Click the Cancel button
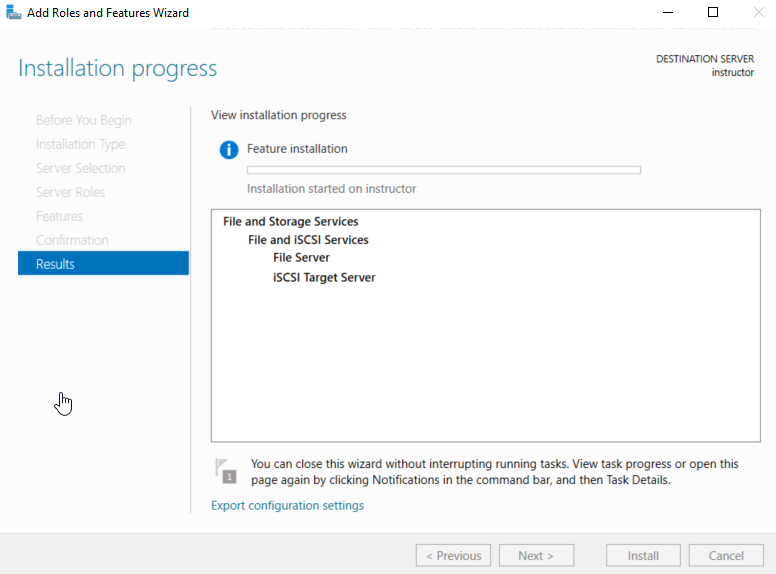This screenshot has height=574, width=776. click(726, 556)
